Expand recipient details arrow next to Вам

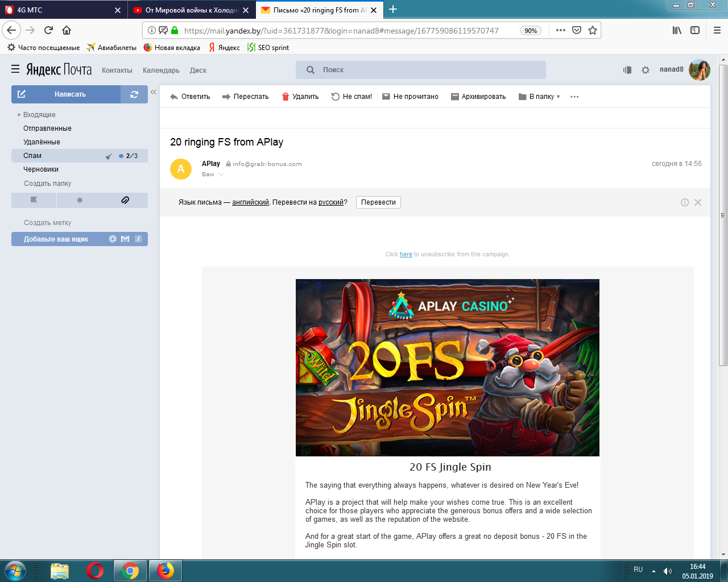(x=221, y=174)
